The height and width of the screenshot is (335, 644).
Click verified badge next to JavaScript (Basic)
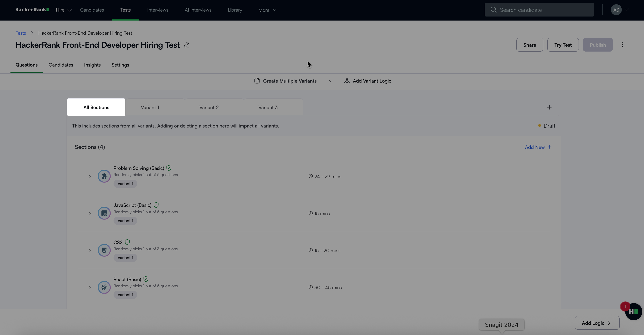(x=156, y=205)
